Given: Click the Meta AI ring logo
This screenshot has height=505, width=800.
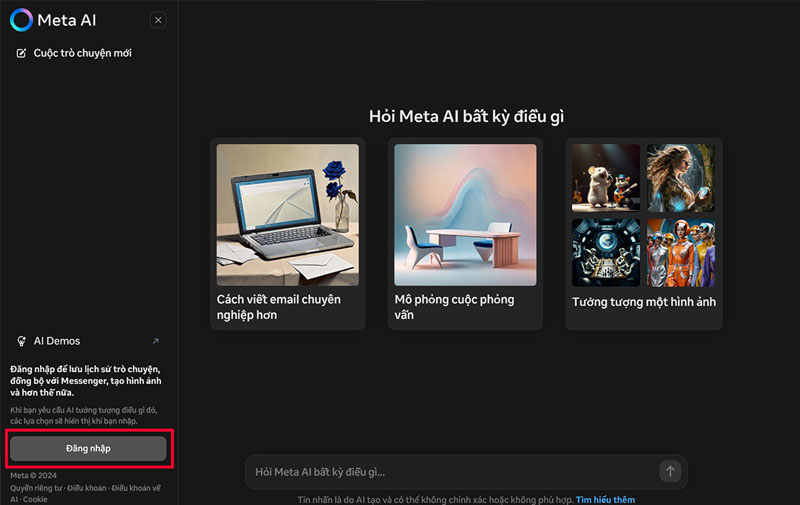Looking at the screenshot, I should [x=21, y=20].
